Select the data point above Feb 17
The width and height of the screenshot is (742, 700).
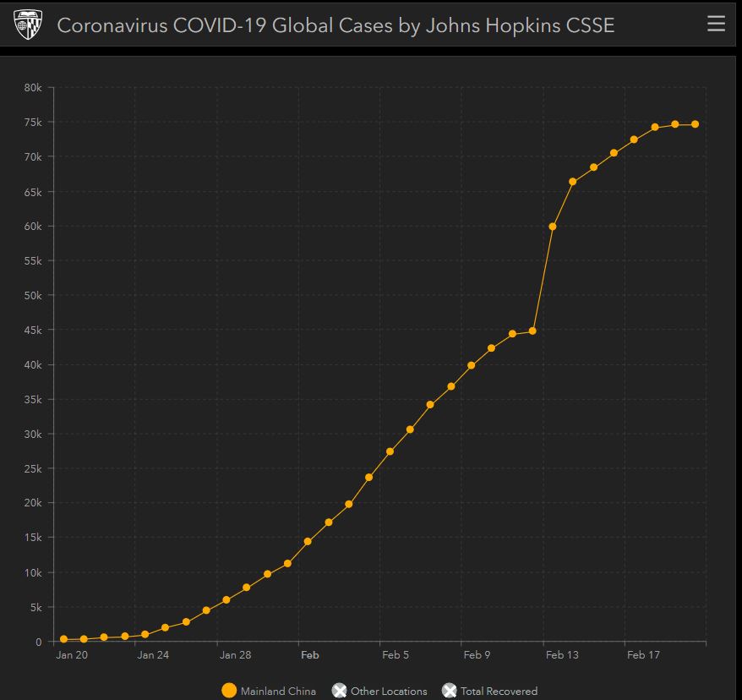point(634,139)
